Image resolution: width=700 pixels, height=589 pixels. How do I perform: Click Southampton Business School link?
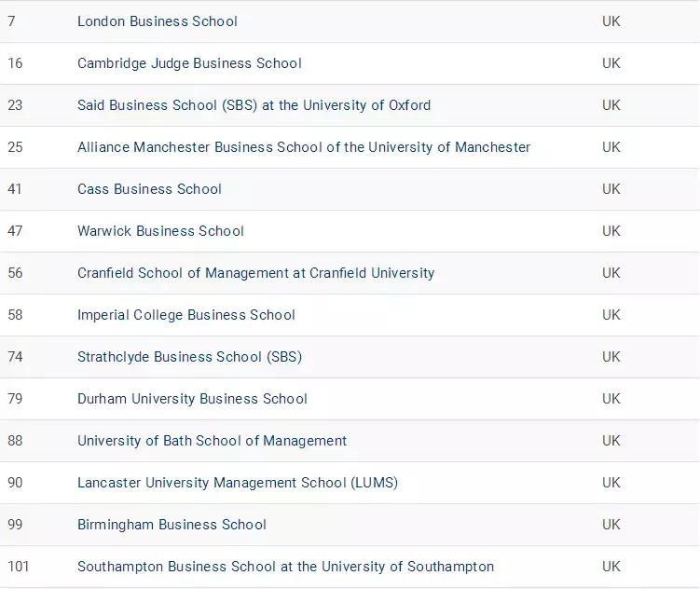click(285, 567)
